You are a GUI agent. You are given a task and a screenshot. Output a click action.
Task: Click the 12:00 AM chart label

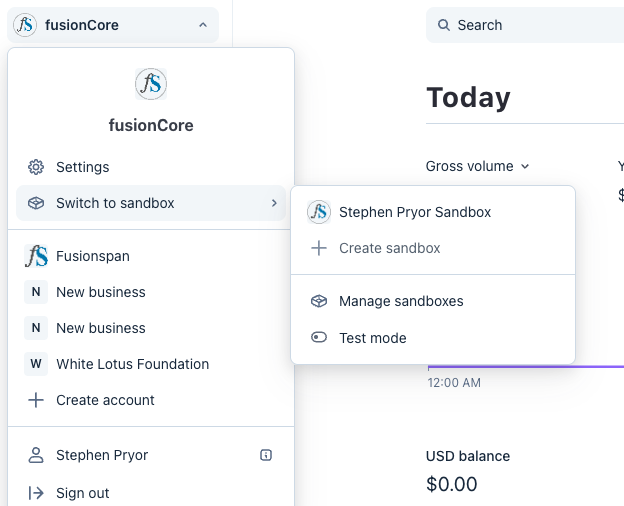tap(454, 383)
